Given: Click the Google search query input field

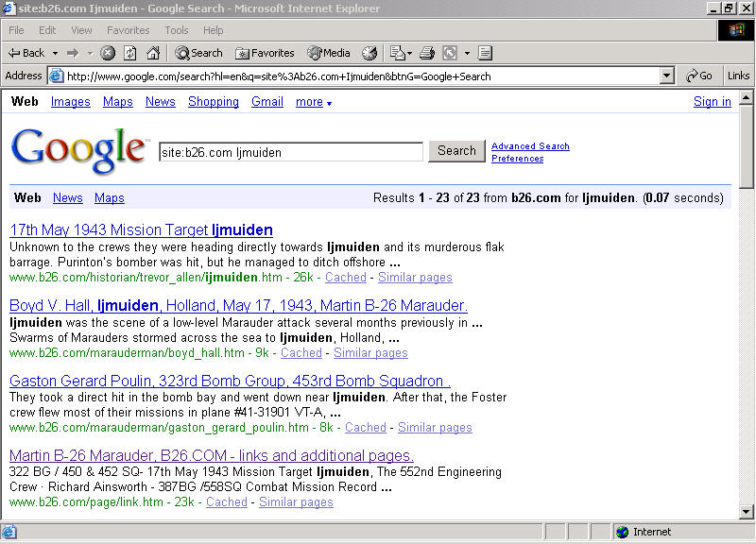Looking at the screenshot, I should (x=291, y=152).
